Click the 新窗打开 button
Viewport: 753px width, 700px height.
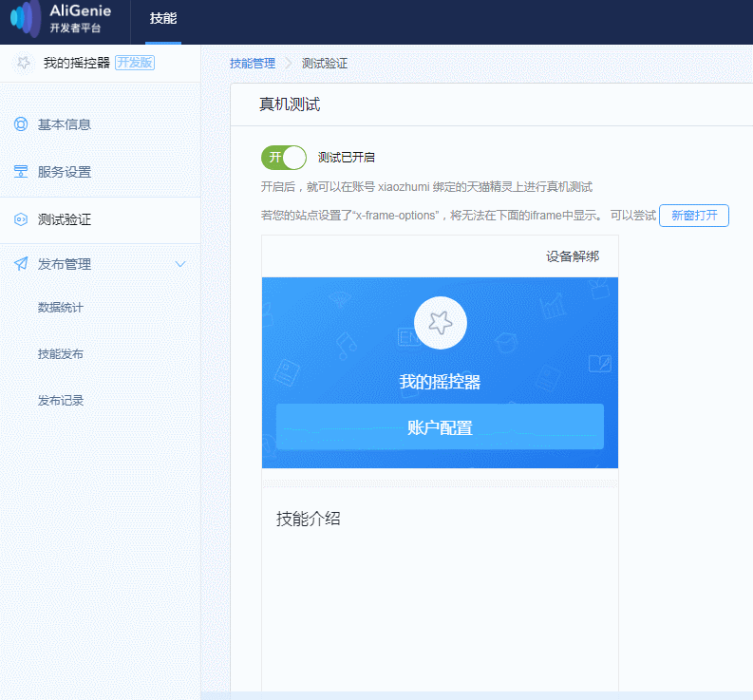(694, 216)
